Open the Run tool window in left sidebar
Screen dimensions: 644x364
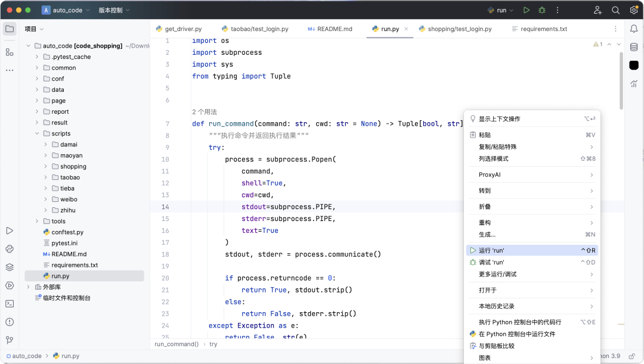(x=10, y=231)
